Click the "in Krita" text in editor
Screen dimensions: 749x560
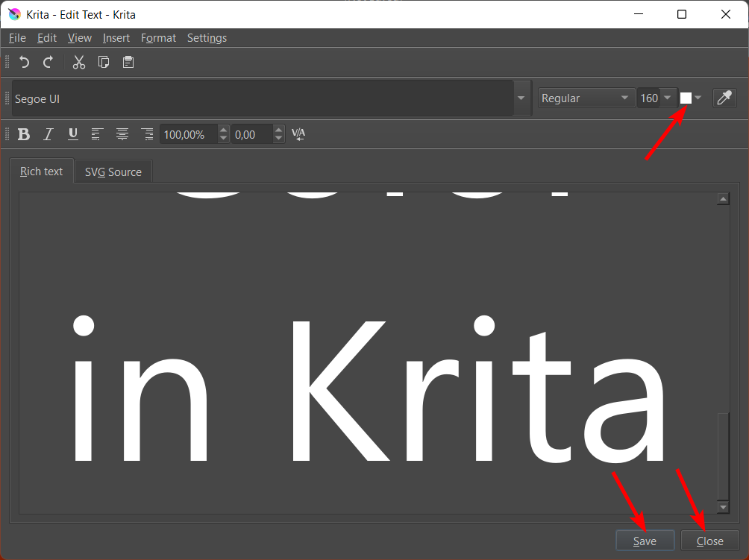369,388
